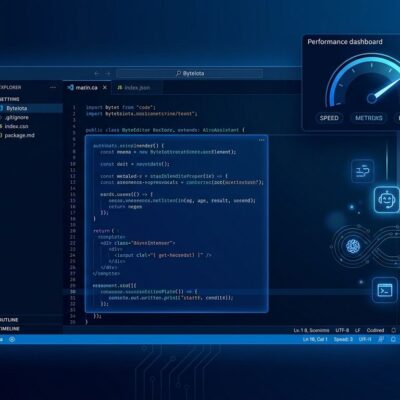Open the highlighted code block ellipsis menu

pyautogui.click(x=262, y=140)
